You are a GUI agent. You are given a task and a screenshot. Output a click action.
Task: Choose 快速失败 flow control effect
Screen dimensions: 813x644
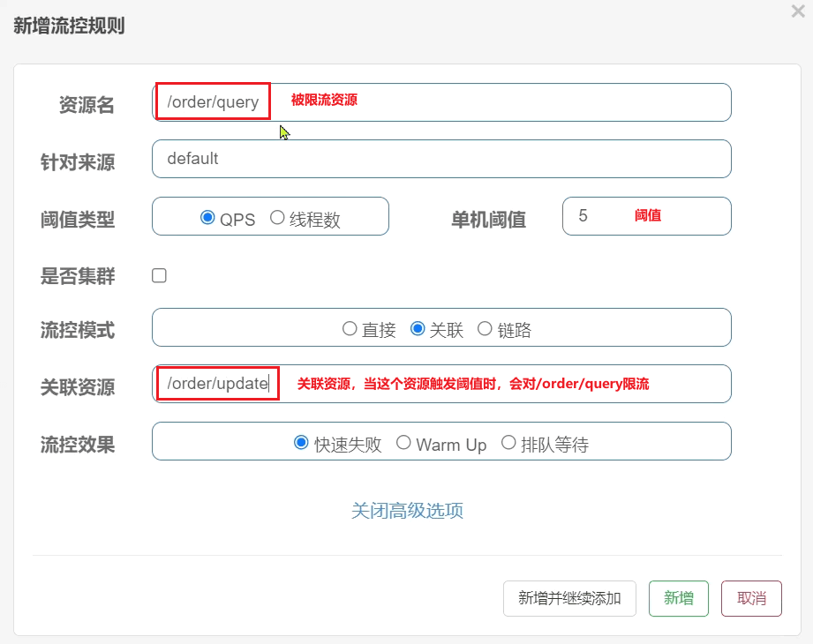pos(301,443)
